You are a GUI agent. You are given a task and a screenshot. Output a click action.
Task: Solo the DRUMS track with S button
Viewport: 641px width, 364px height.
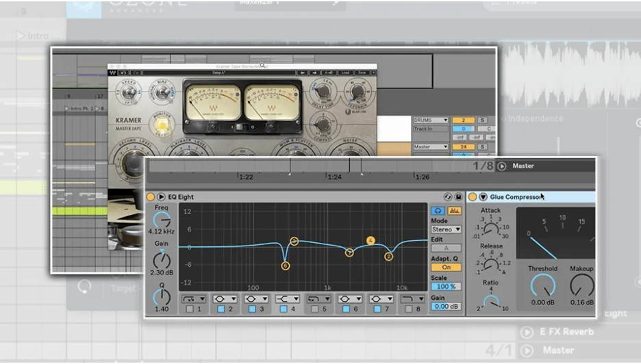pyautogui.click(x=482, y=120)
